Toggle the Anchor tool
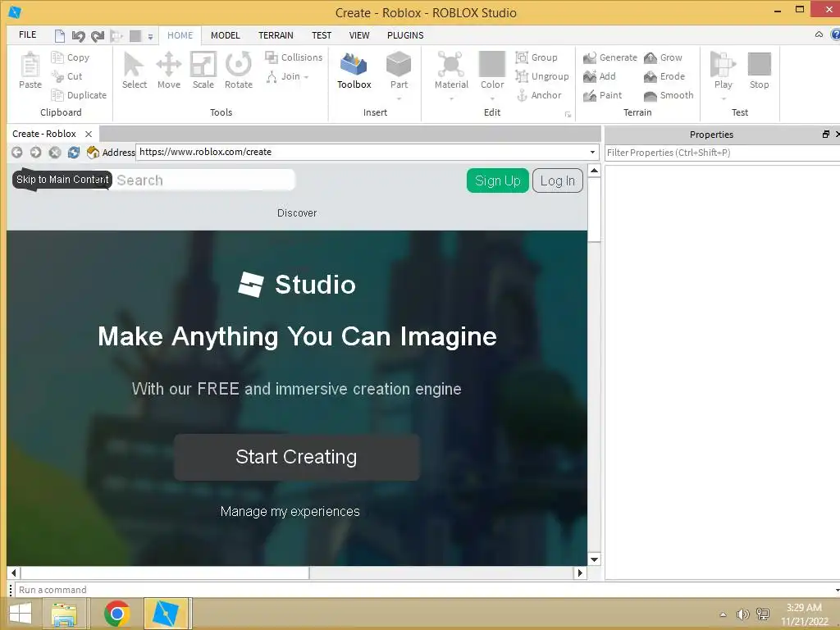 click(x=522, y=95)
